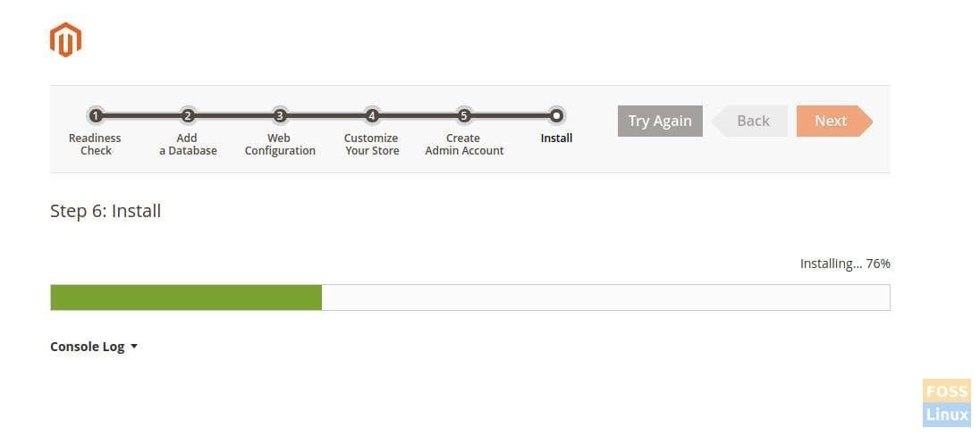Image resolution: width=980 pixels, height=436 pixels.
Task: Select step 2 circle in wizard
Action: tap(187, 115)
